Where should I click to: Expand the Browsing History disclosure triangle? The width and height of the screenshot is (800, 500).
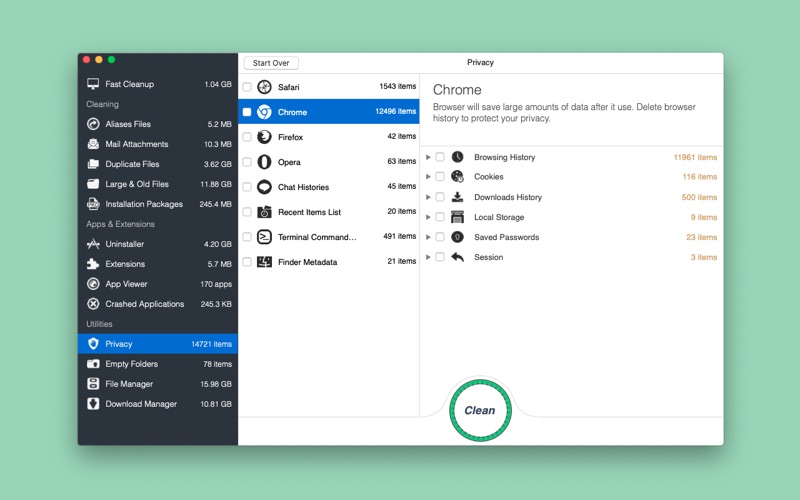pyautogui.click(x=428, y=157)
